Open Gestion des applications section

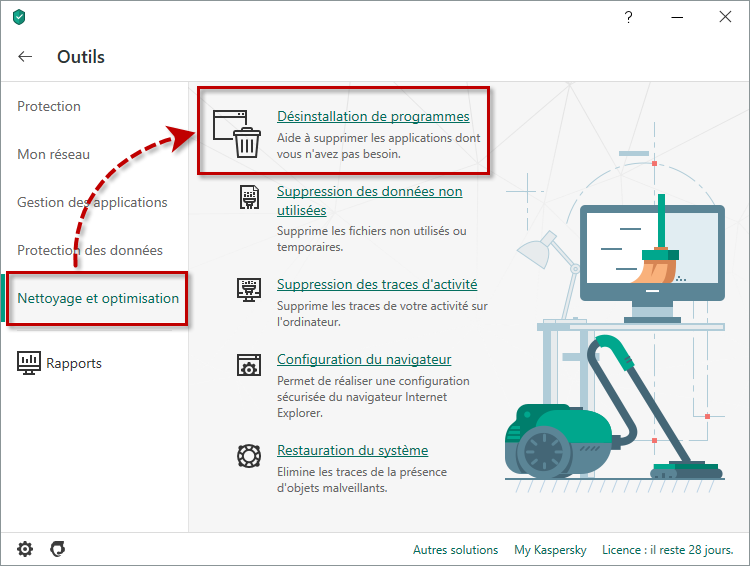[92, 202]
